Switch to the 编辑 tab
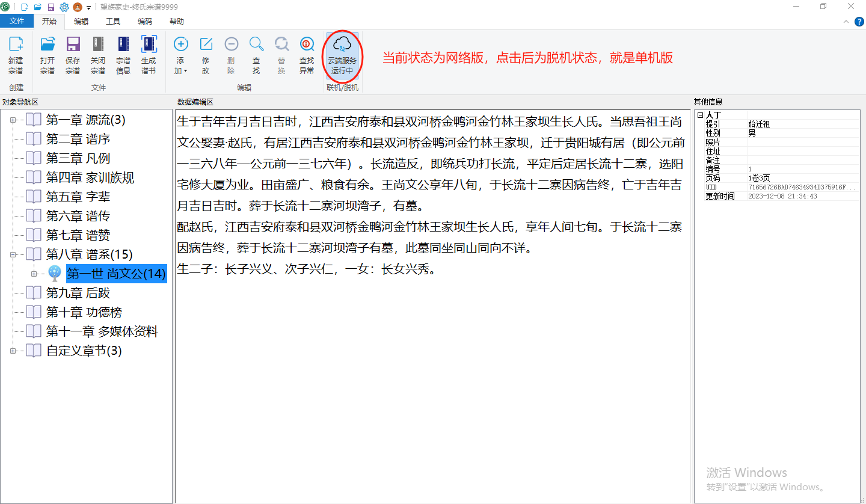This screenshot has height=504, width=866. [x=81, y=21]
